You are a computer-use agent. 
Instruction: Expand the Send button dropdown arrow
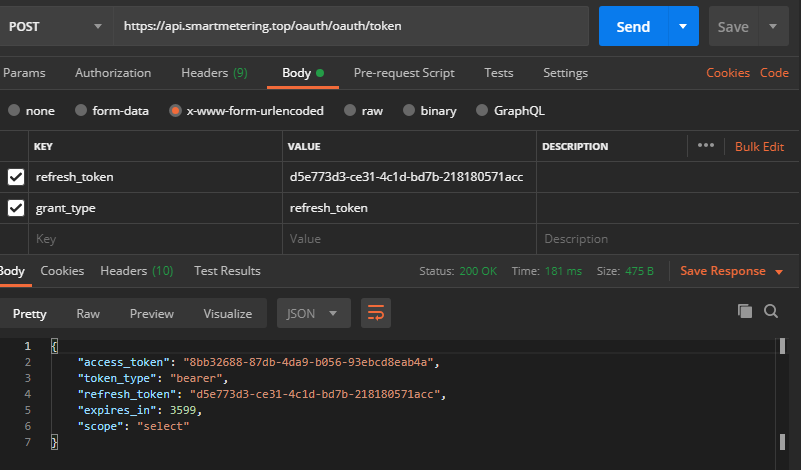coord(683,26)
